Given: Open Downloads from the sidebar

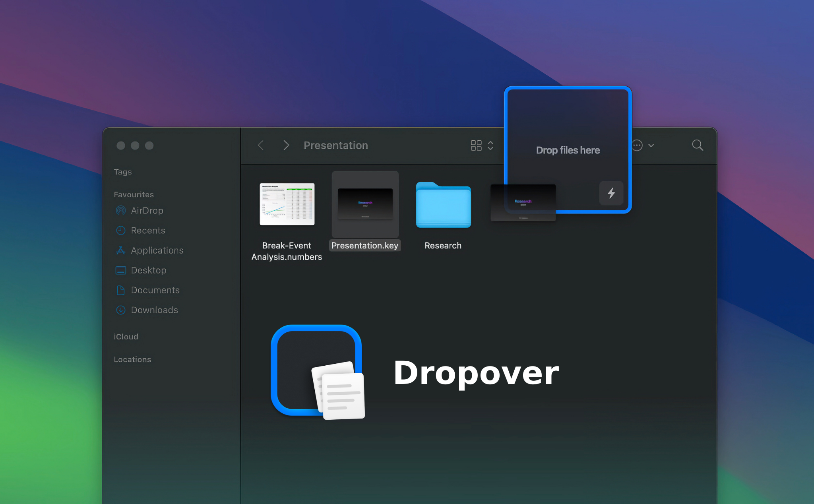Looking at the screenshot, I should 154,310.
